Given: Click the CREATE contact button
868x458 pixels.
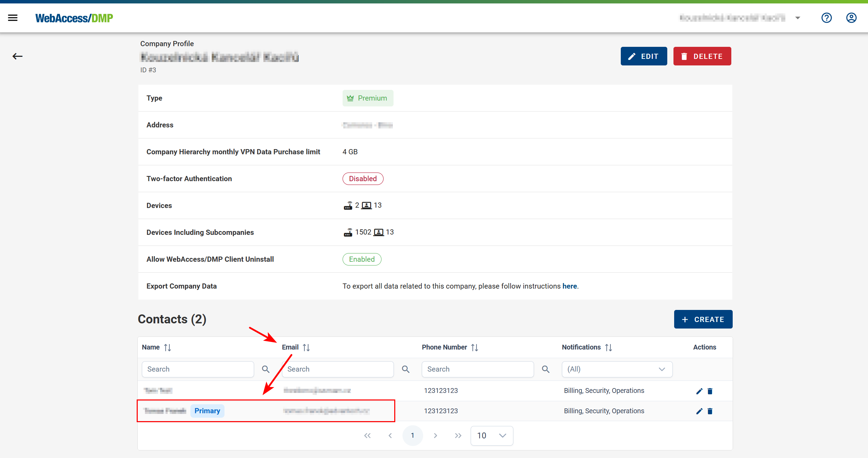Looking at the screenshot, I should 703,319.
